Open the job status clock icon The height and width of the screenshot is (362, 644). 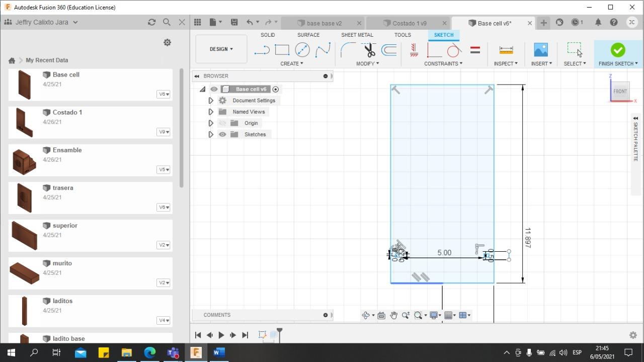click(577, 22)
